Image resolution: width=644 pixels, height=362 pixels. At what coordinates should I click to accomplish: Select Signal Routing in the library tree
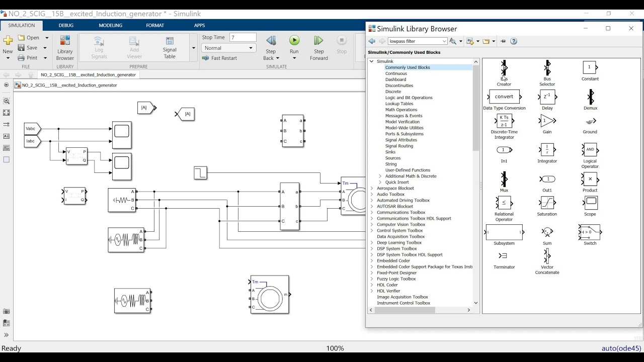399,146
